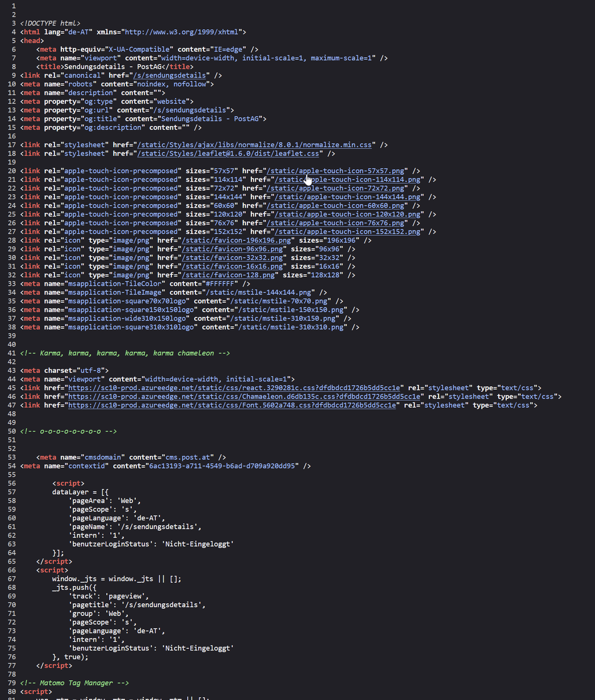Image resolution: width=595 pixels, height=700 pixels.
Task: Follow the apple-touch-icon-114x114.png link
Action: click(x=348, y=180)
